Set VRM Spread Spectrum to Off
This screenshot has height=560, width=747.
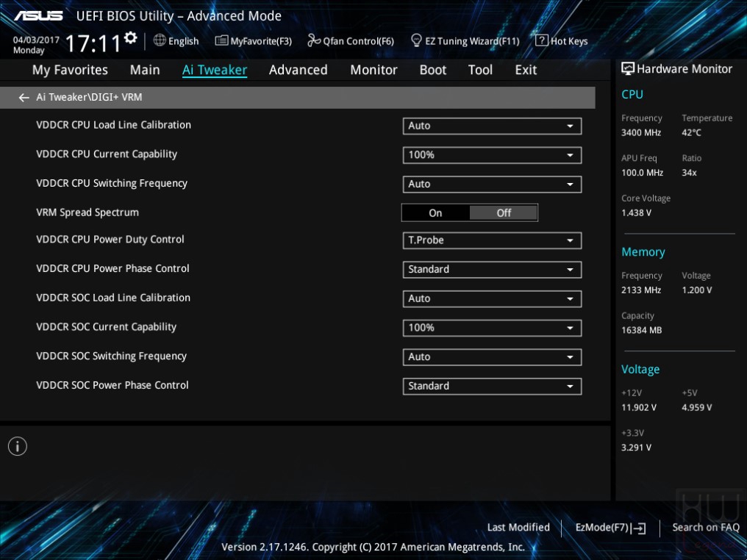(x=504, y=213)
